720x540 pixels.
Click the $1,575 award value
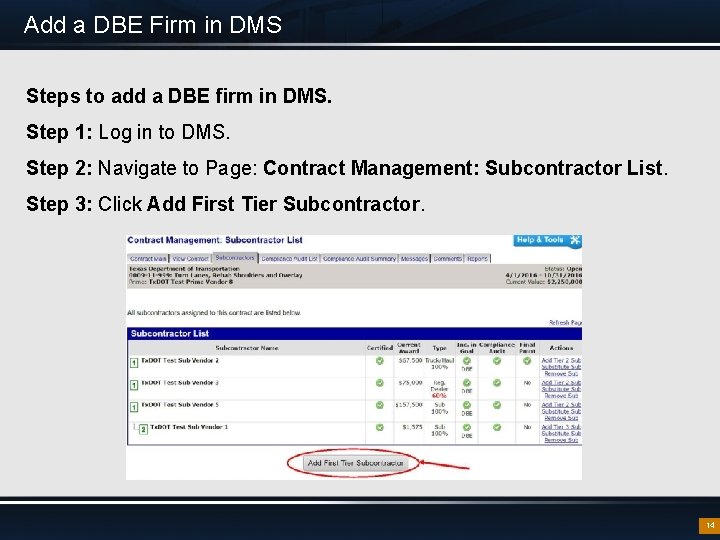[412, 427]
